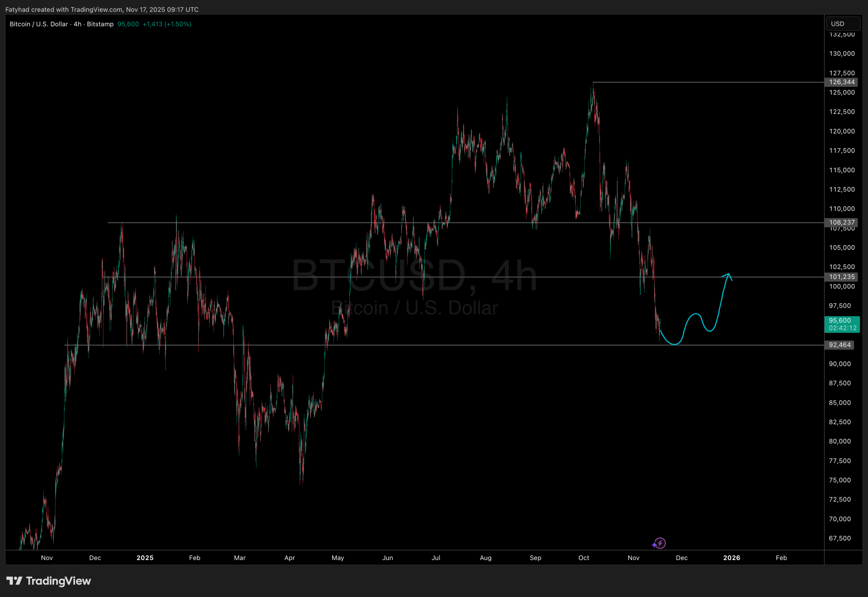Viewport: 868px width, 597px height.
Task: Click the purple boost lightning icon
Action: [x=659, y=543]
